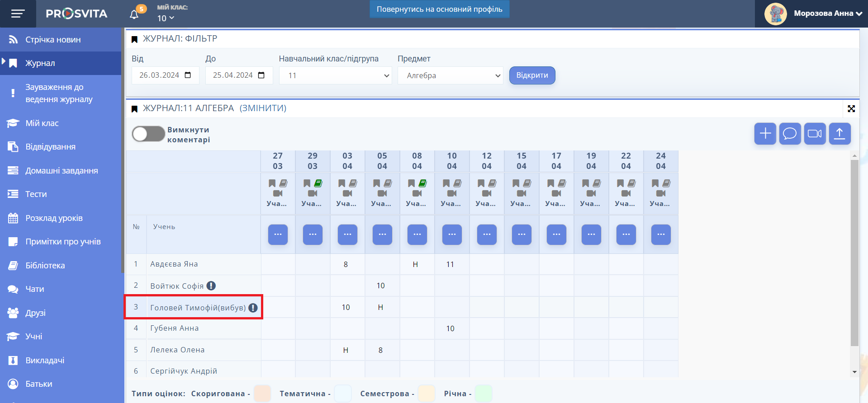This screenshot has height=403, width=868.
Task: Click the Скоригована grade type color swatch
Action: coord(262,394)
